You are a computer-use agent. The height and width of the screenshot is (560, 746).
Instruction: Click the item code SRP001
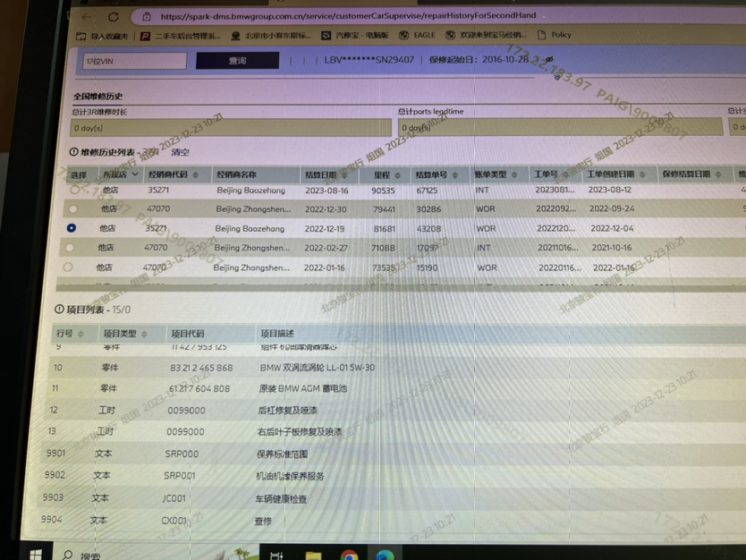click(180, 476)
